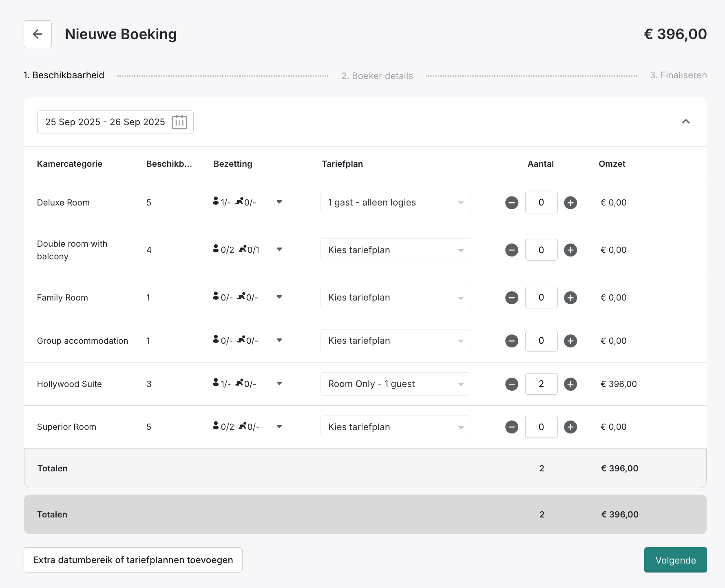725x588 pixels.
Task: Click the Hollywood Suite row name
Action: 69,384
